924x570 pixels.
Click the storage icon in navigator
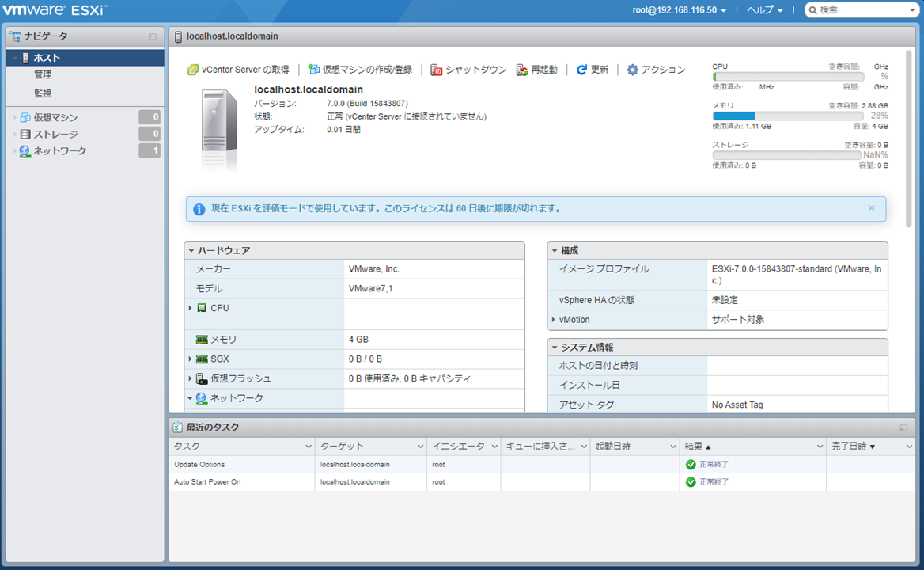click(x=25, y=135)
